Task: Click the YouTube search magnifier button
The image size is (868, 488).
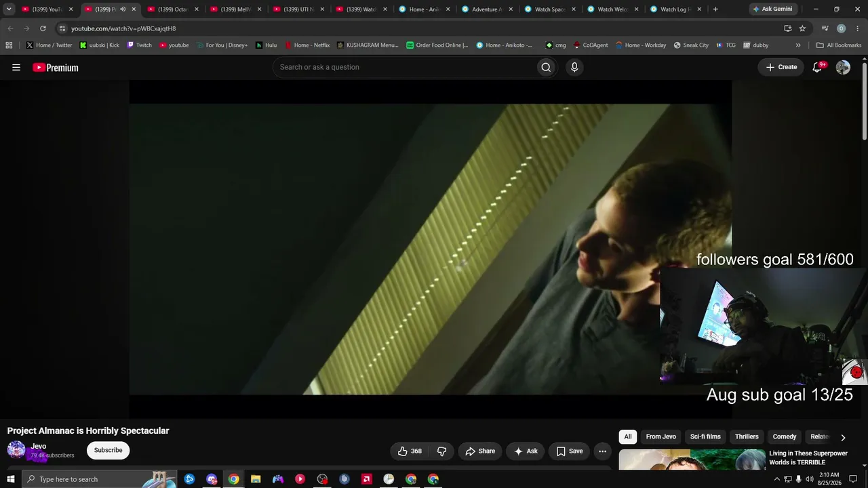Action: 546,67
